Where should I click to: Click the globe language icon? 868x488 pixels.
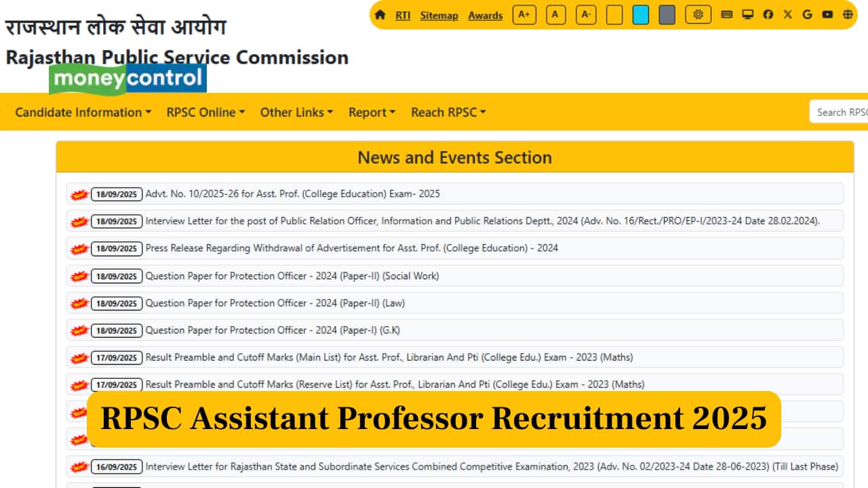click(x=848, y=14)
